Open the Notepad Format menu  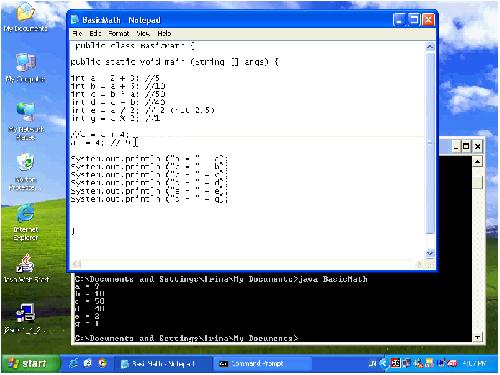point(119,33)
